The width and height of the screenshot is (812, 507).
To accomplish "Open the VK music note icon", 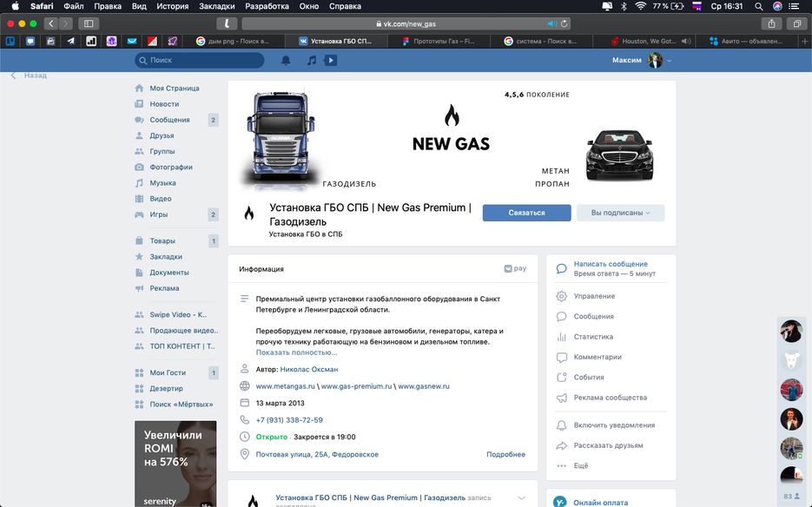I will point(312,61).
